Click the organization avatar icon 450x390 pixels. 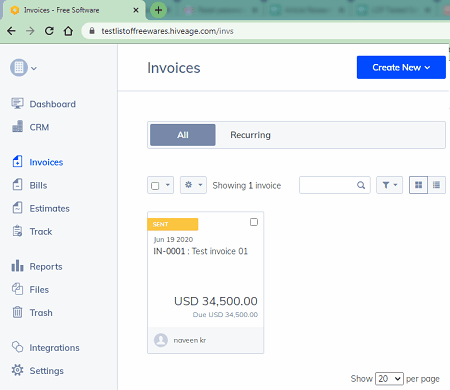point(19,68)
